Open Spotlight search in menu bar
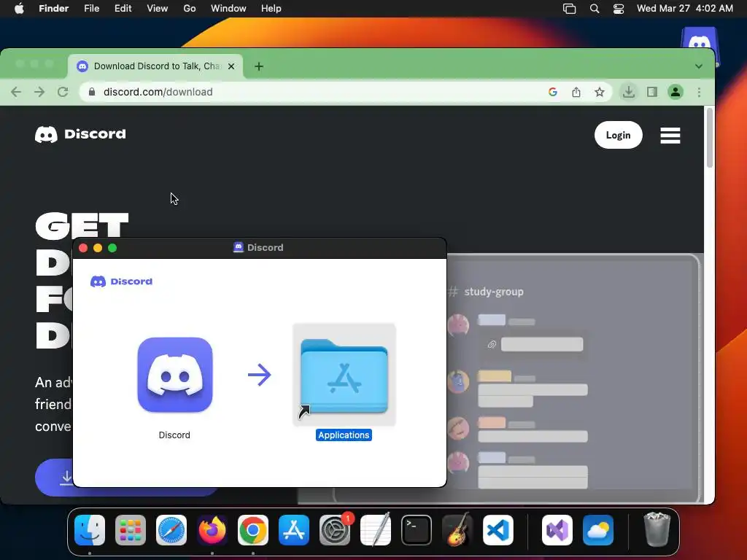The image size is (747, 560). coord(594,9)
